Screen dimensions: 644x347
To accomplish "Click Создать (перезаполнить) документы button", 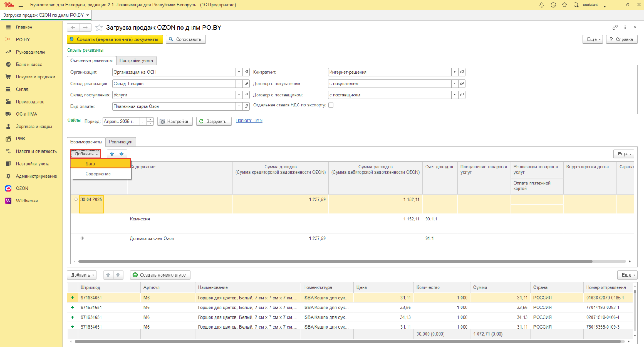I will click(x=115, y=39).
